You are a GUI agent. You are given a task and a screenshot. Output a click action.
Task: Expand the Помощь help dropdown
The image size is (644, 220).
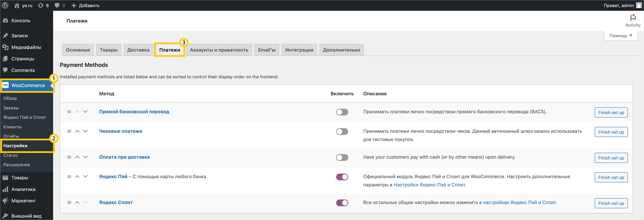tap(620, 35)
